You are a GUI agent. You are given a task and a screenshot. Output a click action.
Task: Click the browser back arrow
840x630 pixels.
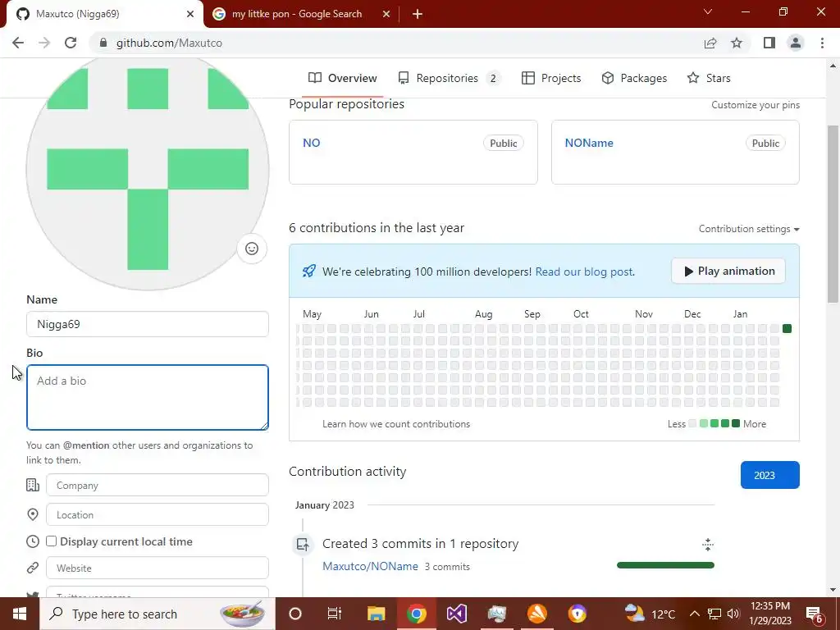pos(18,43)
